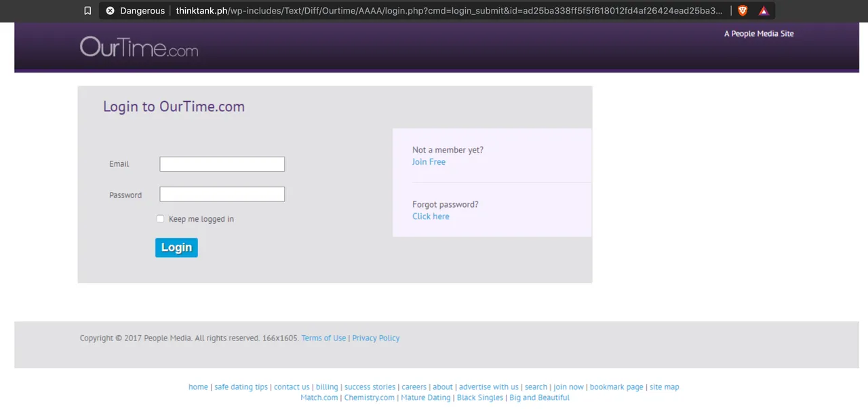The height and width of the screenshot is (409, 868).
Task: Click the Password input field
Action: click(x=222, y=195)
